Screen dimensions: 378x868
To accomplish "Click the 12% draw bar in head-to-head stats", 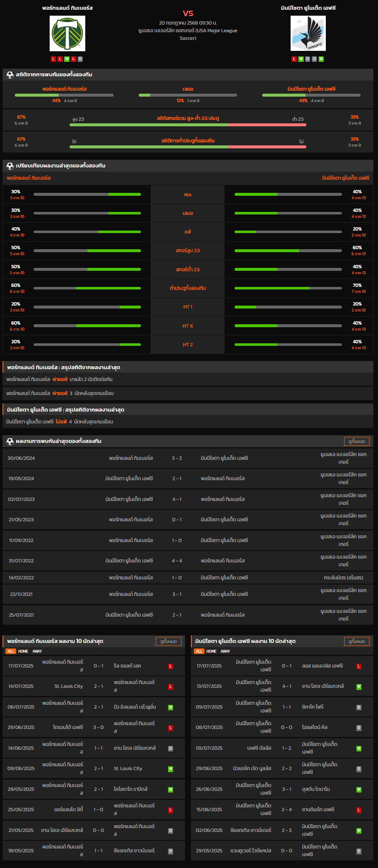I will [188, 95].
